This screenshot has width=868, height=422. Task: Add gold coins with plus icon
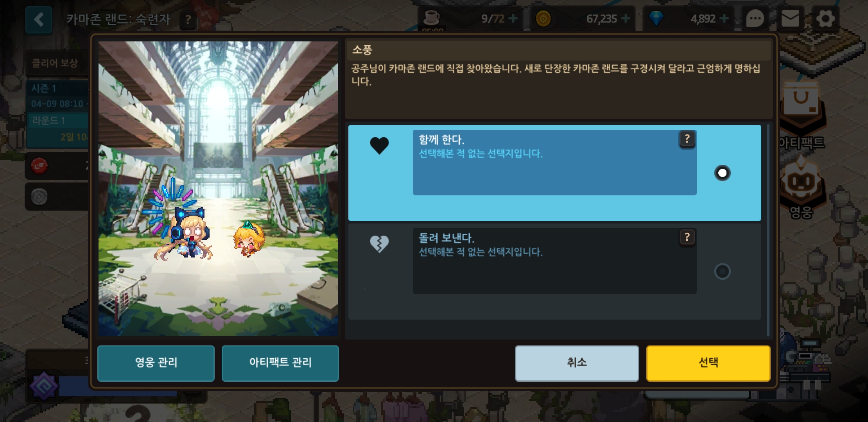(x=626, y=18)
